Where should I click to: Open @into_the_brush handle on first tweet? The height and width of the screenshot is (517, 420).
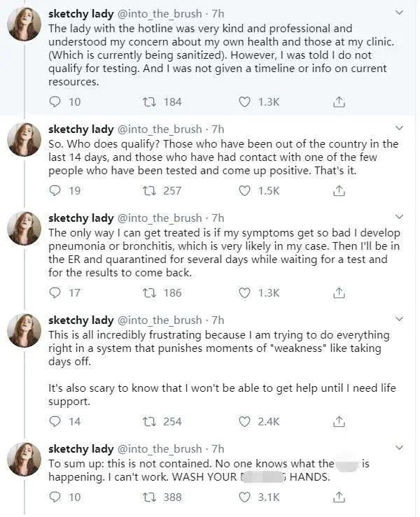pyautogui.click(x=159, y=15)
